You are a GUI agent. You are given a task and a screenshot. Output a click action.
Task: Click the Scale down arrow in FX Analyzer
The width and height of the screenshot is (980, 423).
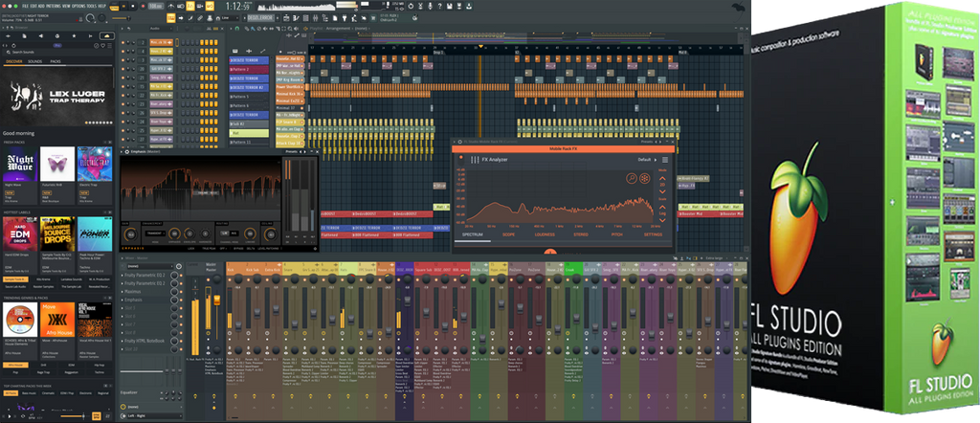pos(662,220)
